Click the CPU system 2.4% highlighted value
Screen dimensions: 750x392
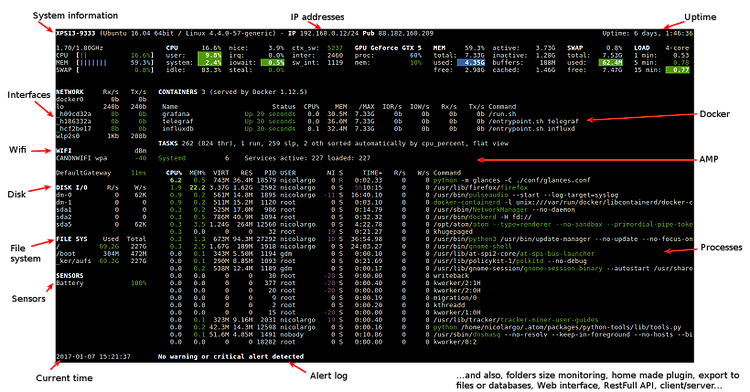click(x=210, y=63)
